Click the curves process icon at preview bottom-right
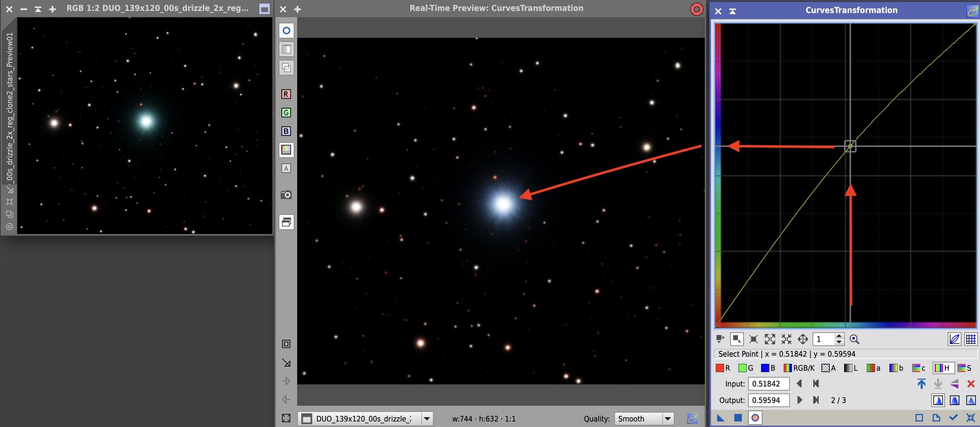Screen dimensions: 980x427 (x=692, y=419)
